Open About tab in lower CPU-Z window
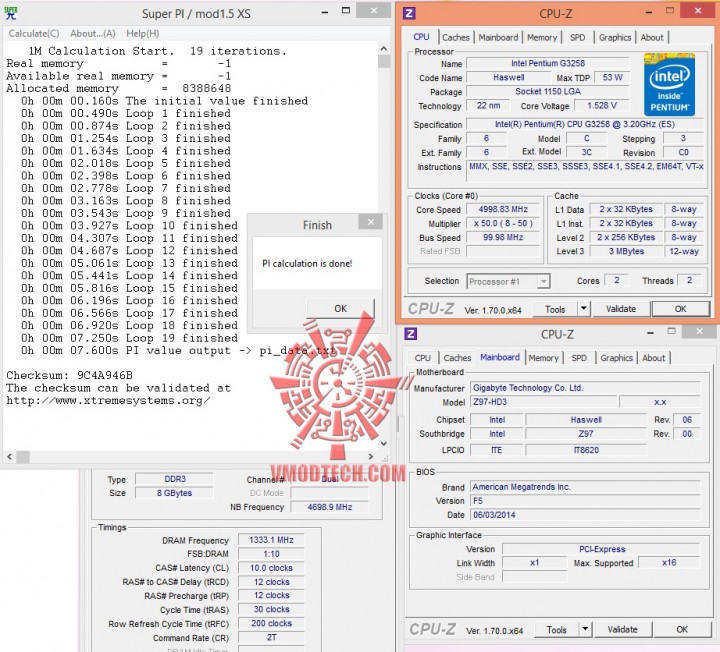The width and height of the screenshot is (720, 652). point(653,358)
